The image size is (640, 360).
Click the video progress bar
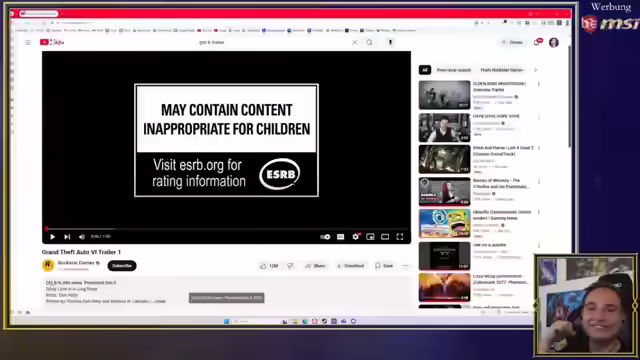227,229
